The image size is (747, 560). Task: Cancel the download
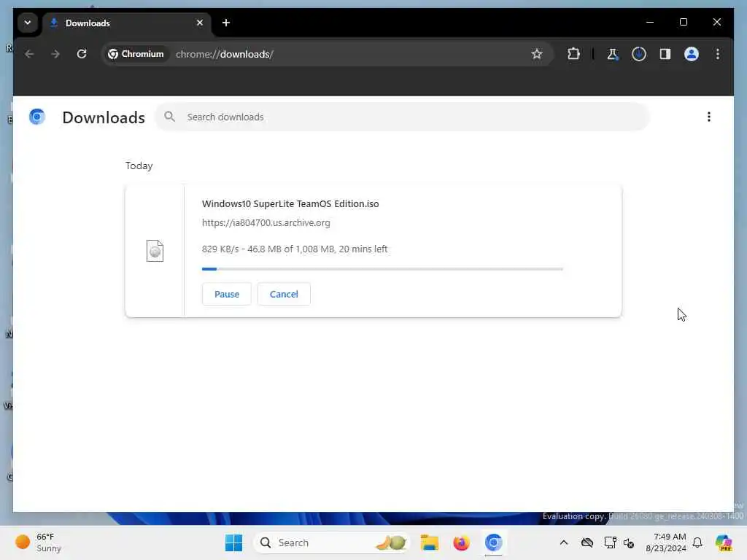pos(284,294)
